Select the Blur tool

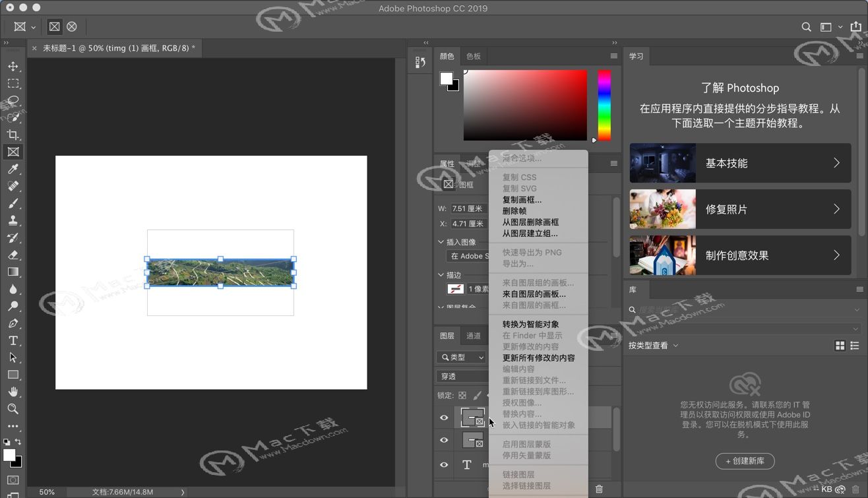(x=13, y=289)
